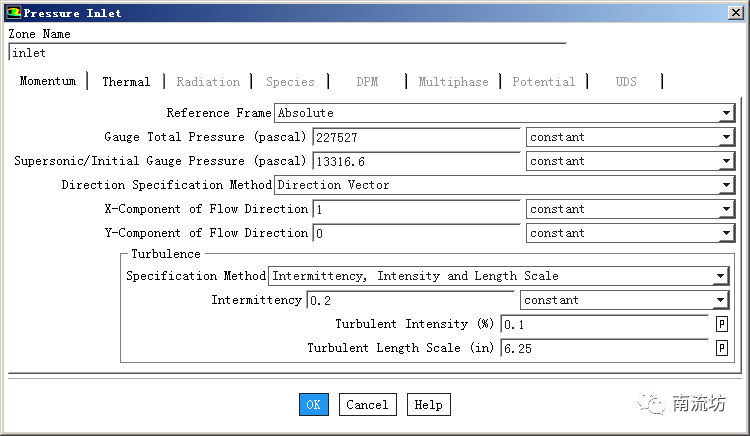Image resolution: width=750 pixels, height=436 pixels.
Task: Click the Turbulent Length Scale P icon
Action: pos(722,348)
